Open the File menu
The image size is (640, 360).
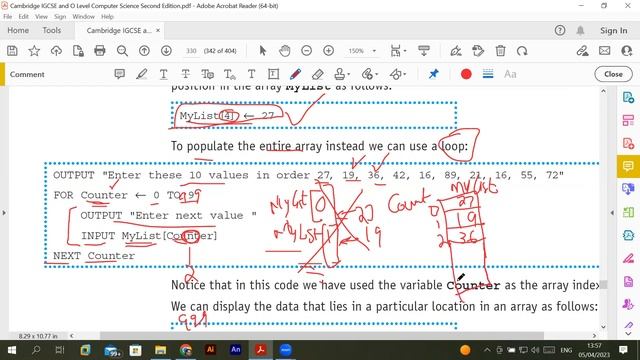(7, 17)
